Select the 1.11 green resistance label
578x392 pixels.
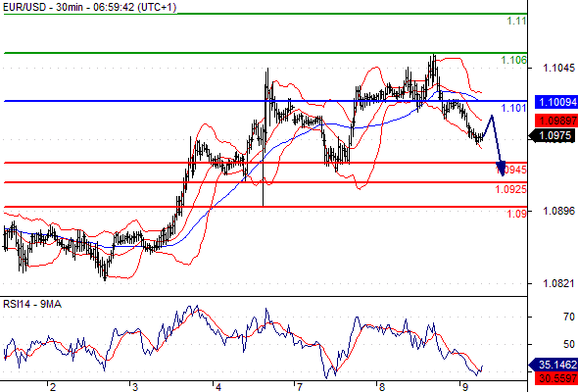517,21
